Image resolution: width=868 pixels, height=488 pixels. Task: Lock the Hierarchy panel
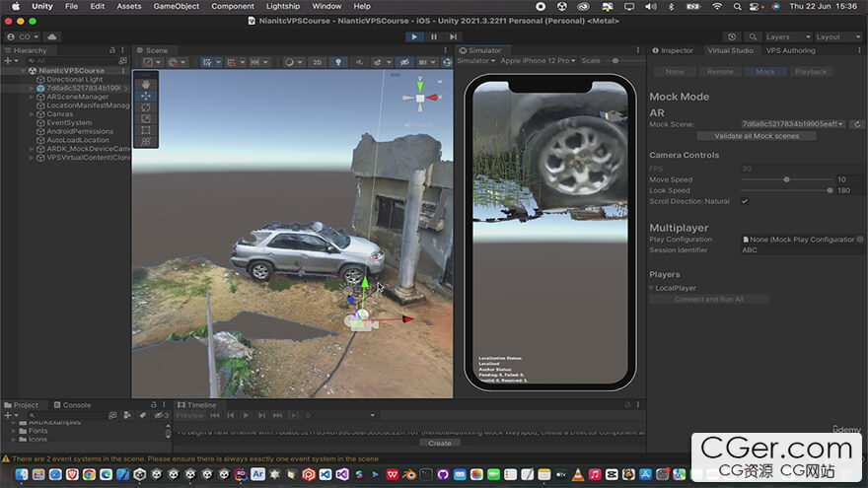112,50
